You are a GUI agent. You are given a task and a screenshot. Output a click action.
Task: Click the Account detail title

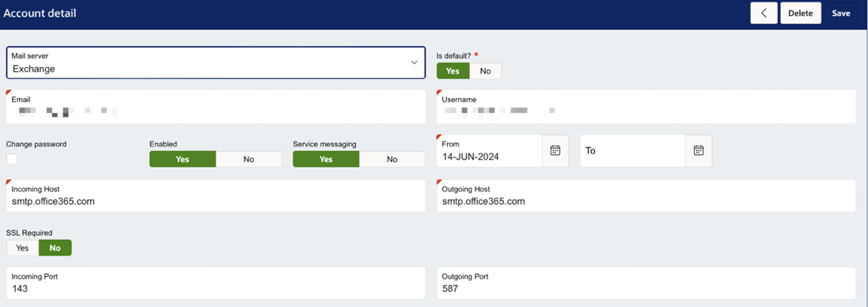40,13
